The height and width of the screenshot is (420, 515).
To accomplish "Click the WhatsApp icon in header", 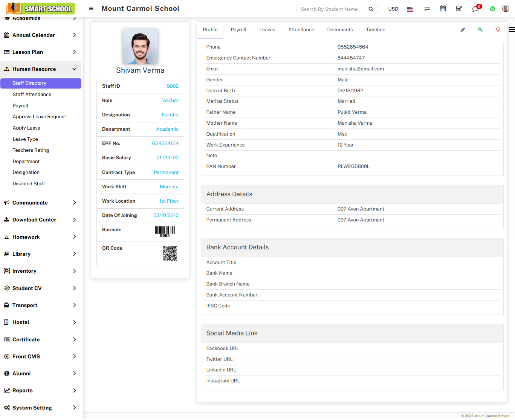I will tap(492, 9).
